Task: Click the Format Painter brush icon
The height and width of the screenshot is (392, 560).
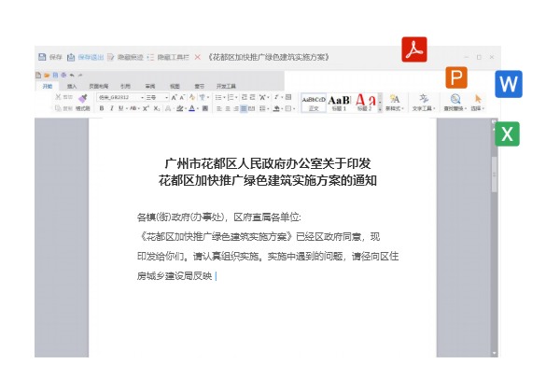Action: click(82, 98)
